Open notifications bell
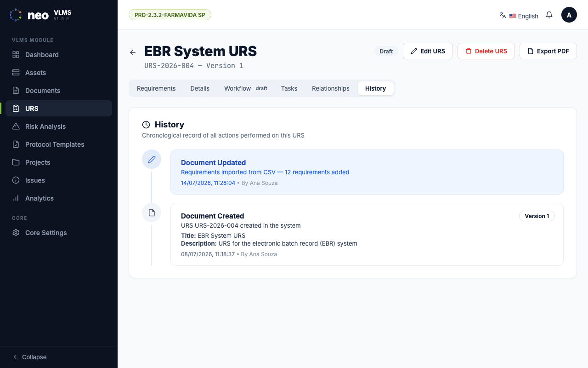Viewport: 588px width, 368px height. pos(549,15)
